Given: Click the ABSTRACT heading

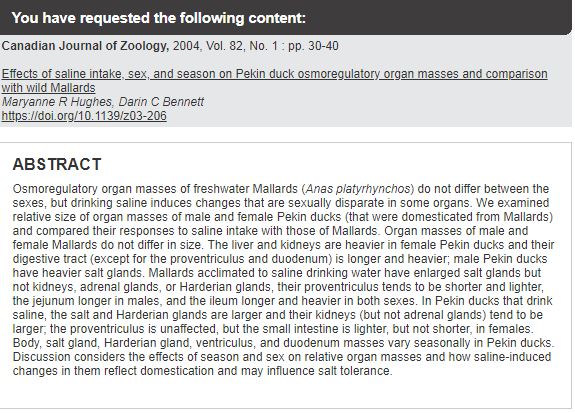Looking at the screenshot, I should click(57, 164).
